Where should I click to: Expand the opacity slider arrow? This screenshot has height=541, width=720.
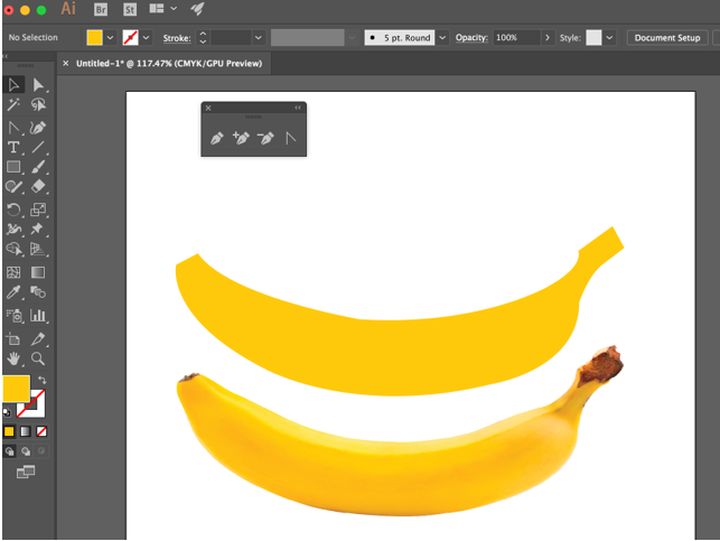pyautogui.click(x=547, y=38)
